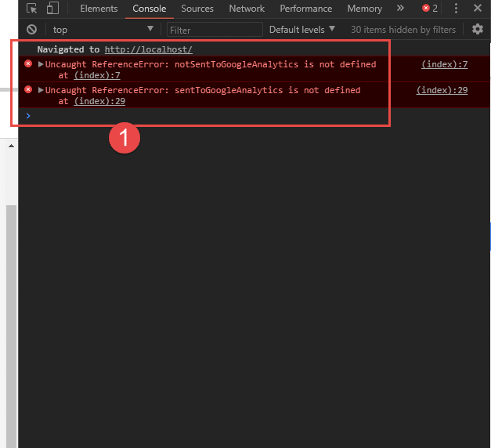Open the right-aligned (index):7 source link
Viewport: 491px width, 448px height.
(x=444, y=64)
